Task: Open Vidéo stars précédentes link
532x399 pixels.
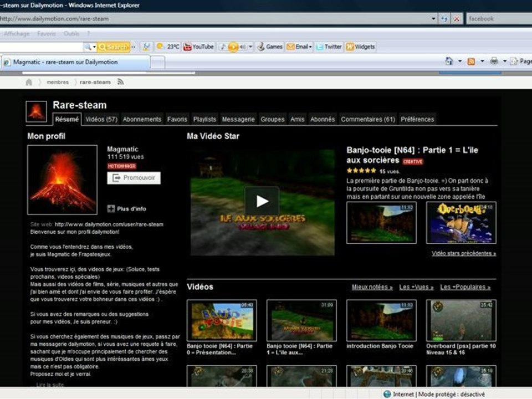Action: 463,253
